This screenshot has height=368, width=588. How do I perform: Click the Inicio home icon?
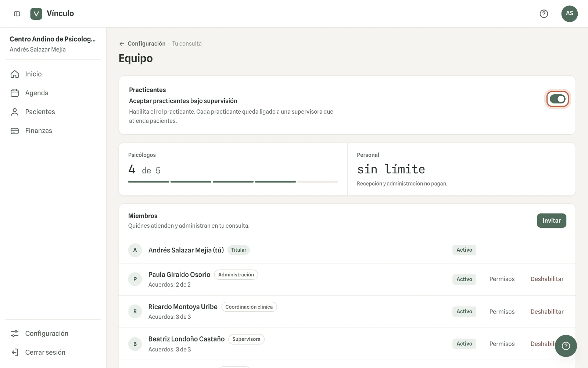[15, 74]
